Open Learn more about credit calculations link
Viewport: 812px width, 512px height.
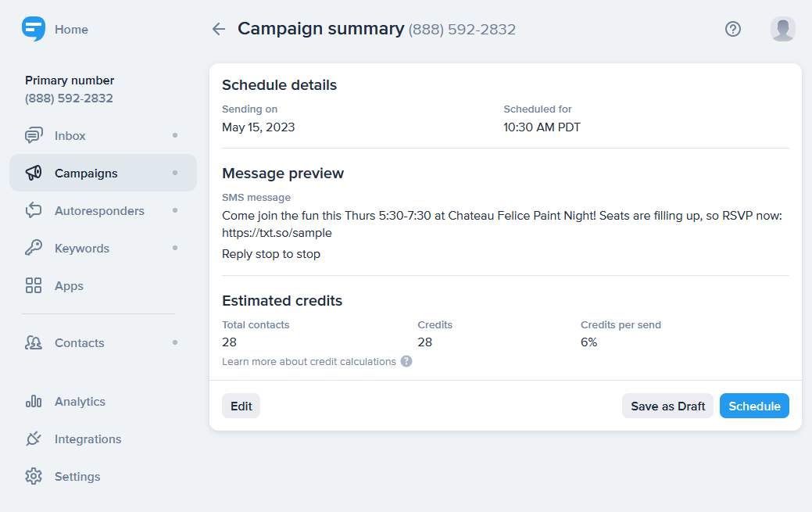tap(309, 362)
